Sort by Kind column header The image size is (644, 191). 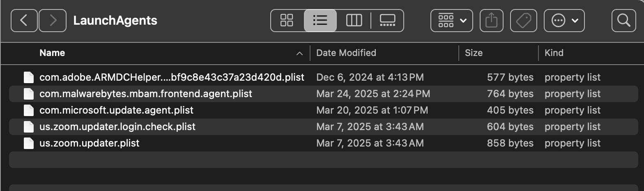point(554,53)
